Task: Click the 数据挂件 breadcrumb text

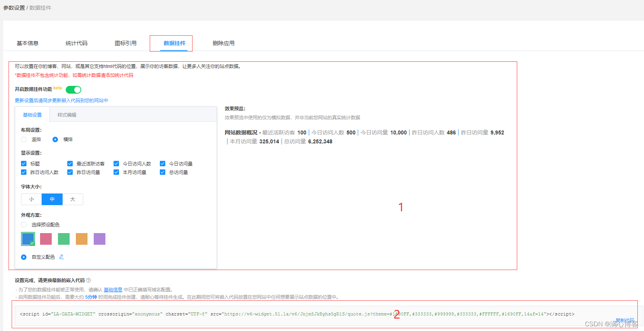Action: point(40,8)
